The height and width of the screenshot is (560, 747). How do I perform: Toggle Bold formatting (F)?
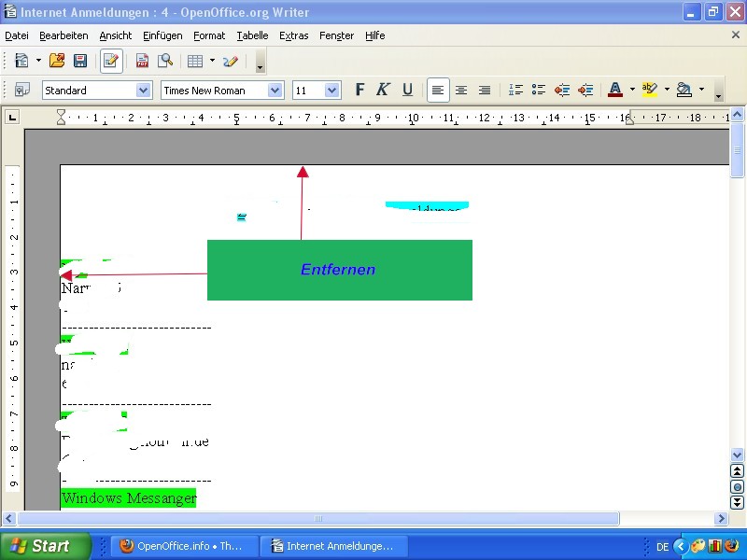360,90
